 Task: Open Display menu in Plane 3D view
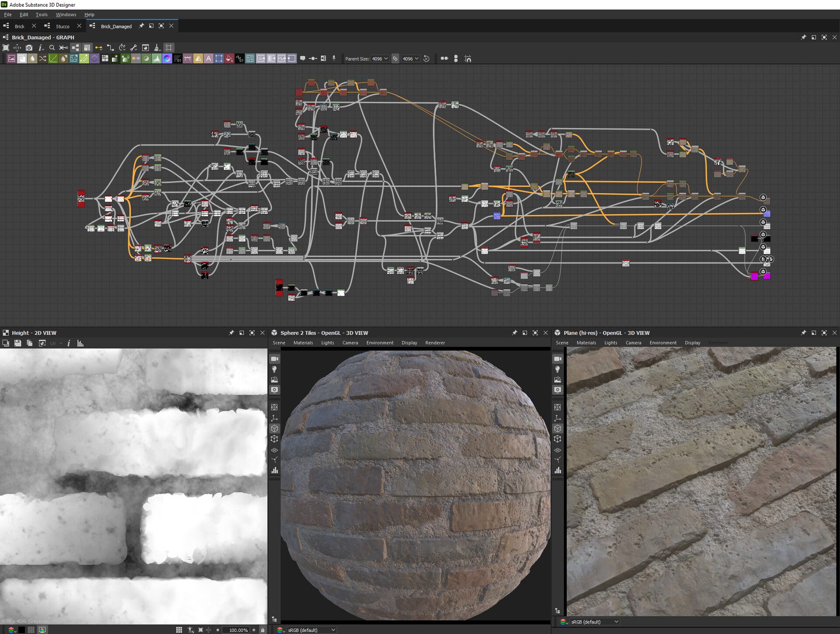(x=693, y=343)
